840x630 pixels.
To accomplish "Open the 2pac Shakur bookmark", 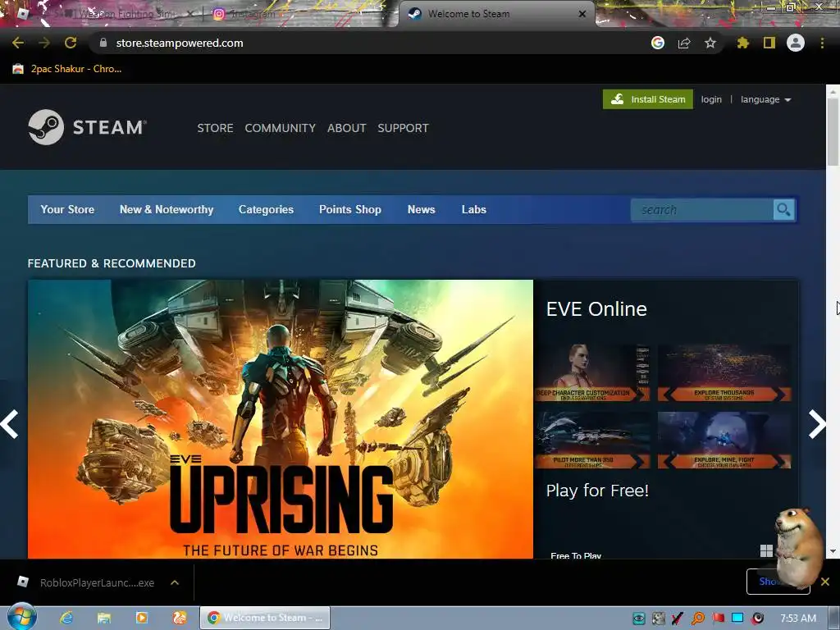I will 67,69.
